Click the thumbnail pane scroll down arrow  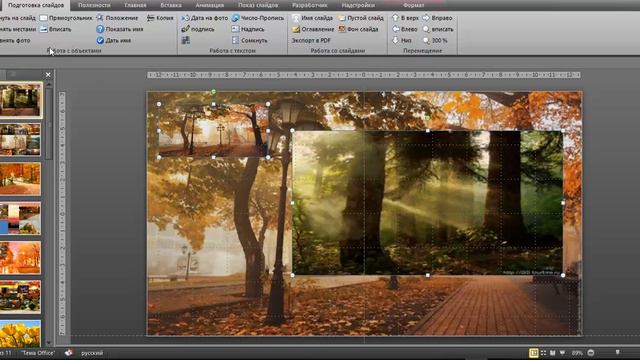[x=49, y=343]
